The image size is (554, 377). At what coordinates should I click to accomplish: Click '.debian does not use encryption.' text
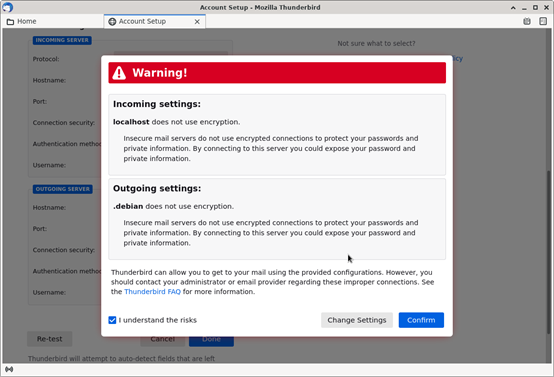coord(173,206)
